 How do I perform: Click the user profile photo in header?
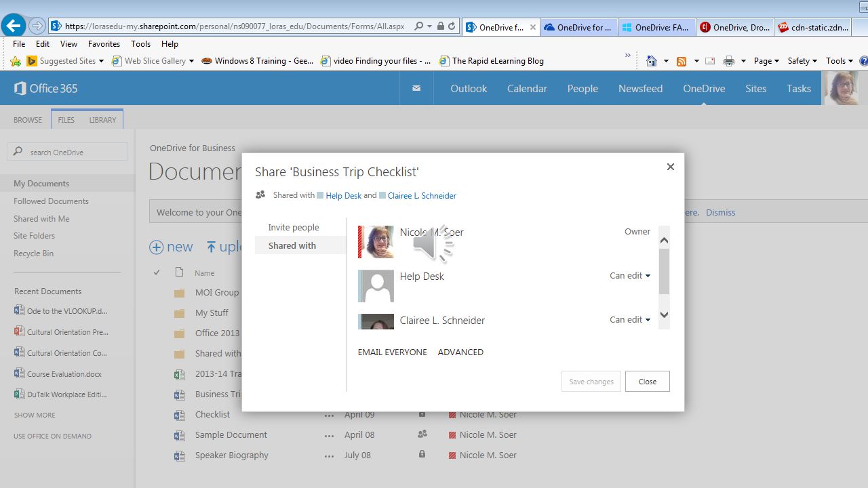[x=842, y=88]
